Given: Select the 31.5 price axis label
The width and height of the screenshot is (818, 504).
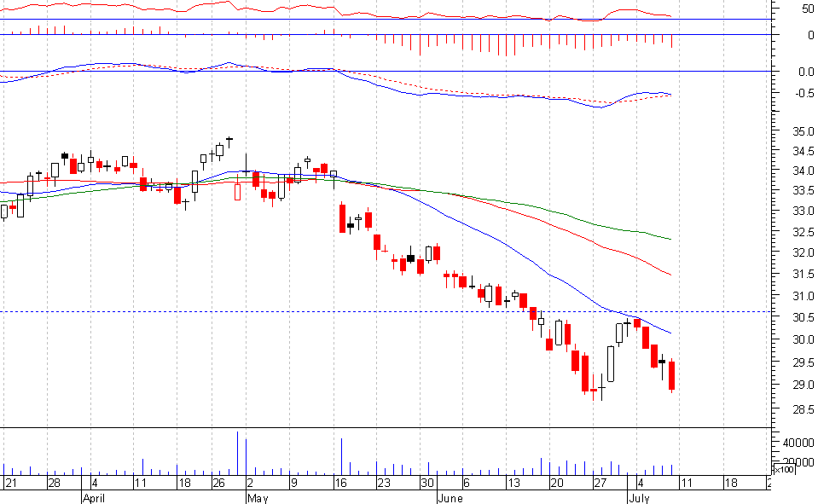Looking at the screenshot, I should pos(803,275).
